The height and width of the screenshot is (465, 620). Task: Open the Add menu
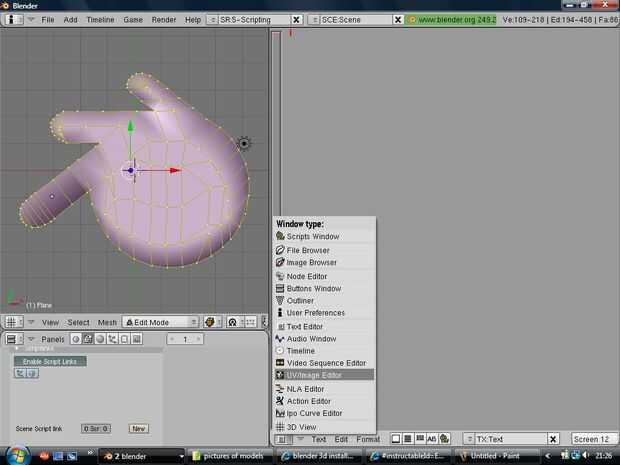(x=70, y=20)
